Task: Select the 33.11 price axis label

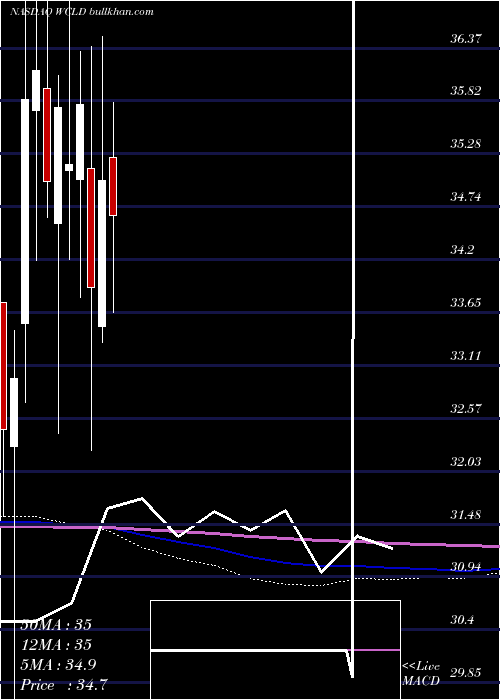Action: click(x=466, y=356)
